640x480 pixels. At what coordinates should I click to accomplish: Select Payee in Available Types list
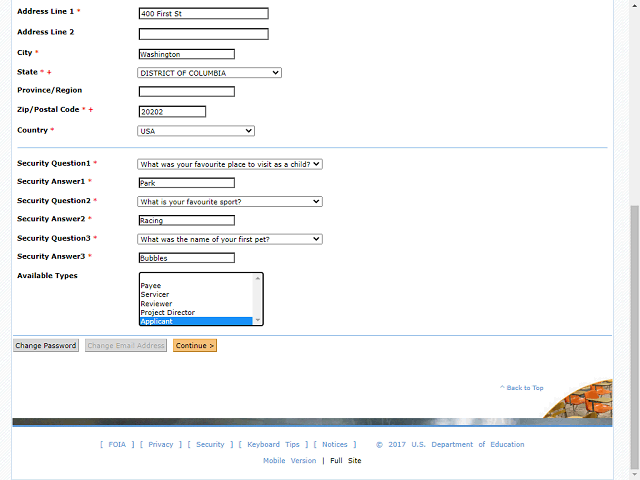click(196, 286)
